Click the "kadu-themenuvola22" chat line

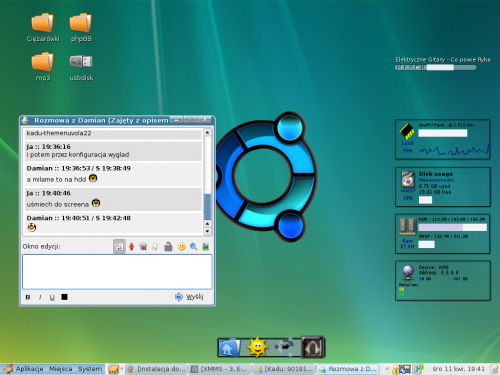pos(59,133)
